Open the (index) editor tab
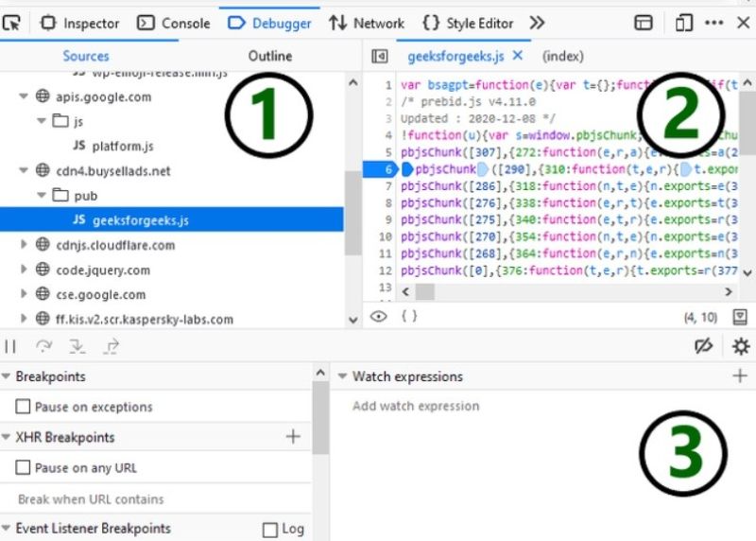Screen dimensions: 756x541 click(562, 57)
